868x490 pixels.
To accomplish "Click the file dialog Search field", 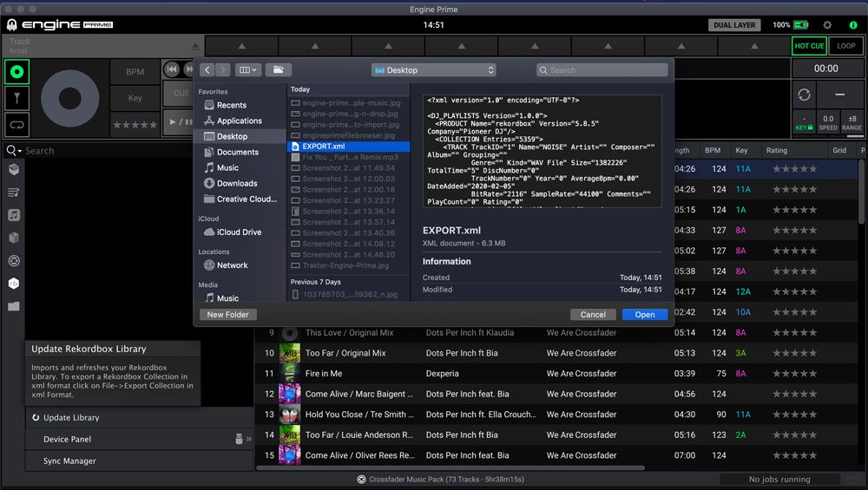I will coord(602,70).
